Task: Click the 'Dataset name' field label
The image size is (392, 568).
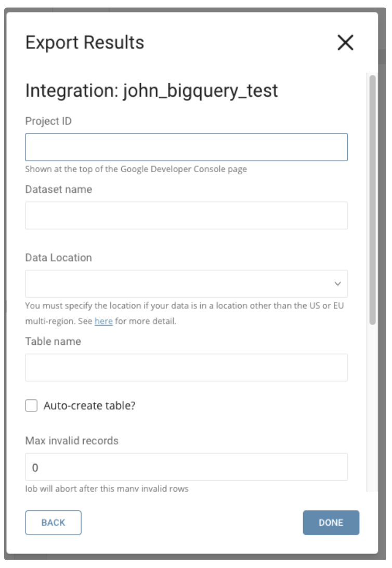Action: pyautogui.click(x=58, y=189)
